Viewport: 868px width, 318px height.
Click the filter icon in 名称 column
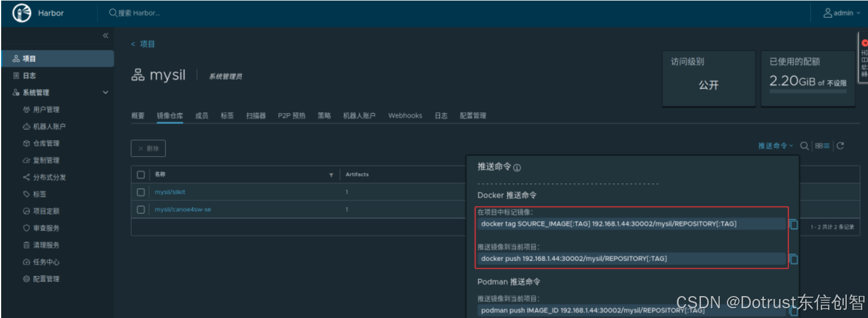pyautogui.click(x=331, y=175)
